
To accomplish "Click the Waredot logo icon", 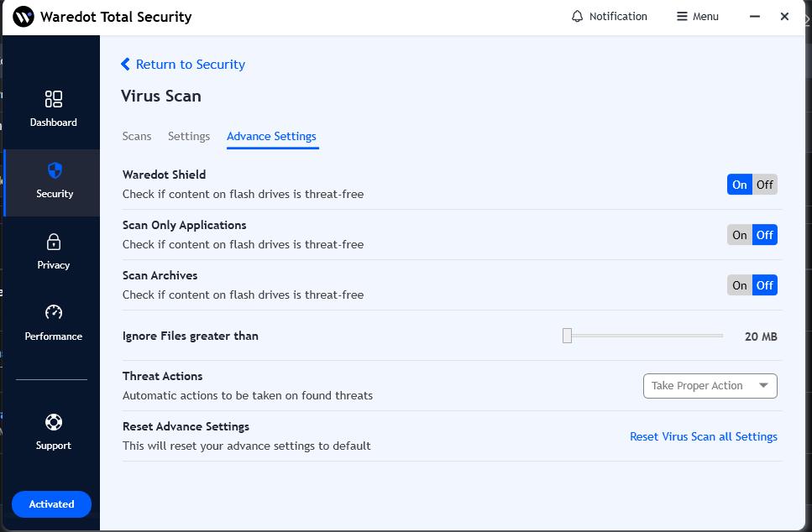I will click(24, 17).
